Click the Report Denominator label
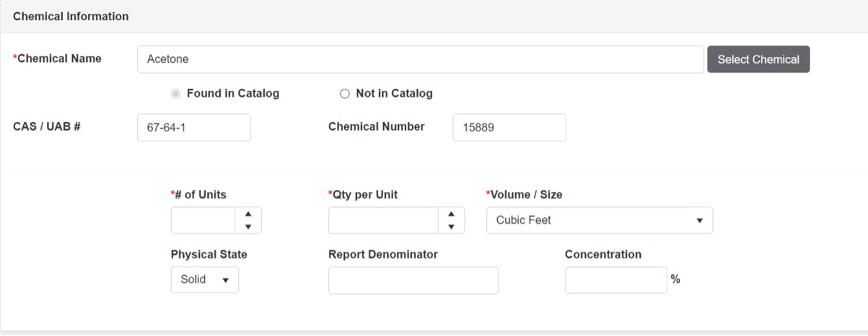 383,254
